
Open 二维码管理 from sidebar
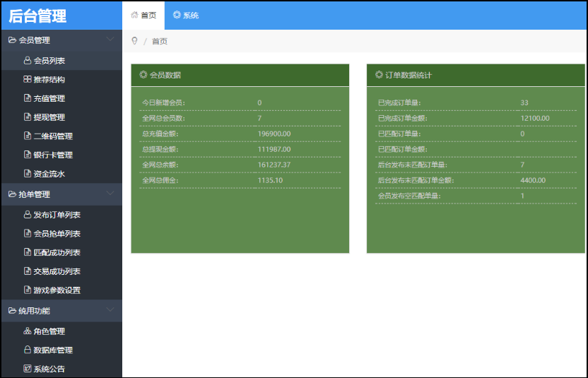pyautogui.click(x=53, y=136)
